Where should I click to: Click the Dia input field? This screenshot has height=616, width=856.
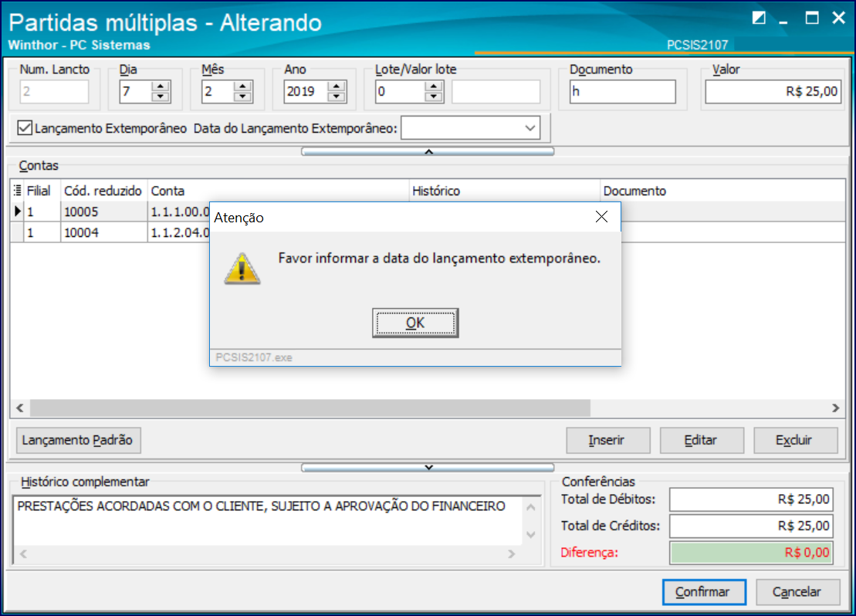[136, 91]
